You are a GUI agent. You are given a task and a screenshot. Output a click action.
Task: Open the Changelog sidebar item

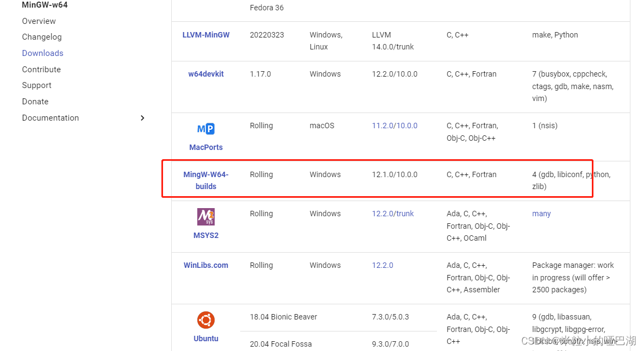tap(42, 37)
